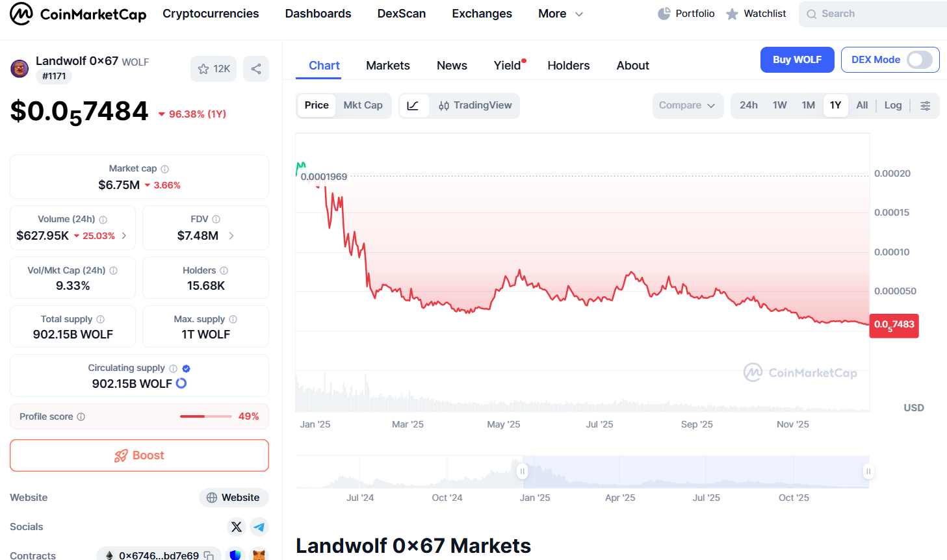Image resolution: width=947 pixels, height=560 pixels.
Task: Click the Market cap info icon
Action: point(165,169)
